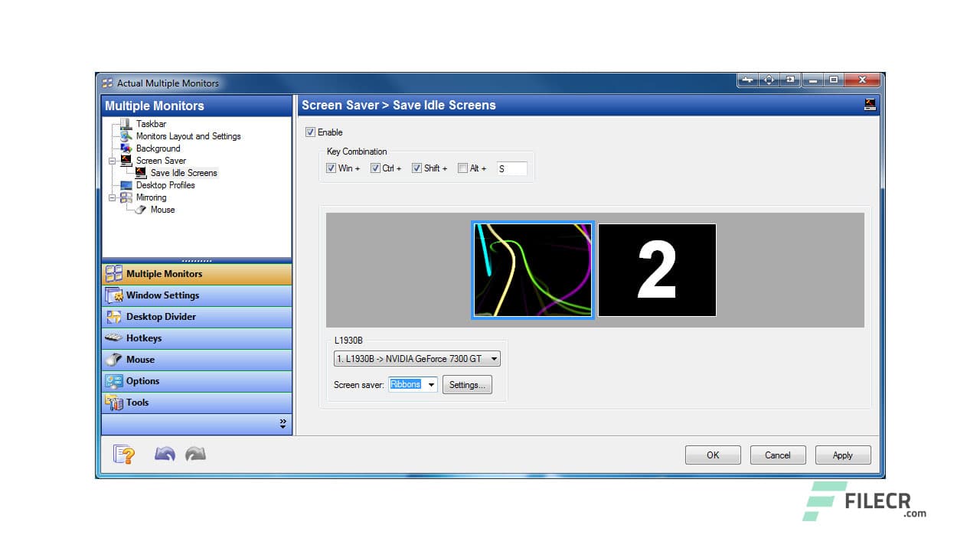Select the monitor 1 ribbons preview thumbnail
The width and height of the screenshot is (980, 551).
[533, 270]
